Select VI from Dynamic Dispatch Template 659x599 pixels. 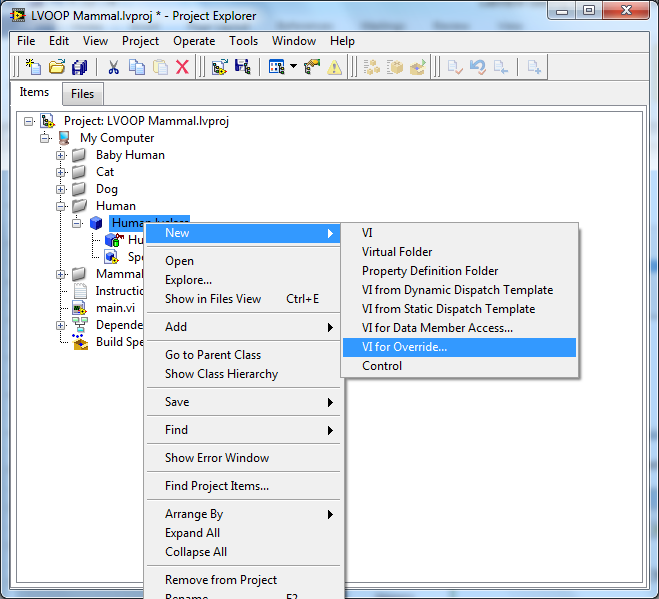[459, 290]
